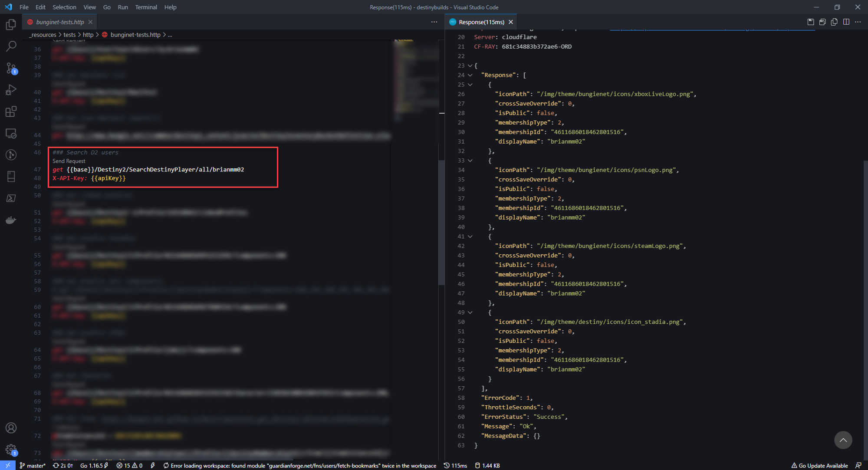Viewport: 868px width, 470px height.
Task: Open the Manage gear icon
Action: pos(11,450)
